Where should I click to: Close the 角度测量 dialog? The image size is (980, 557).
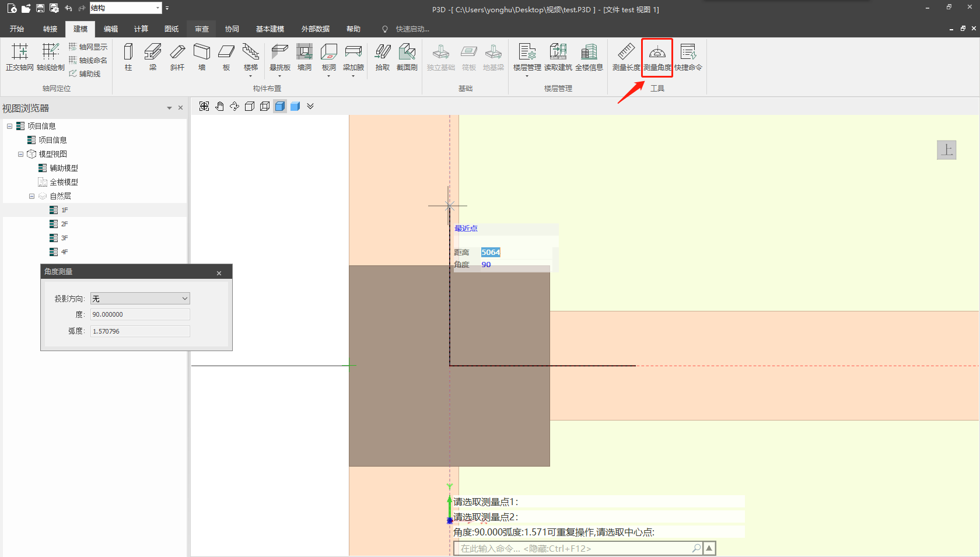pyautogui.click(x=219, y=273)
